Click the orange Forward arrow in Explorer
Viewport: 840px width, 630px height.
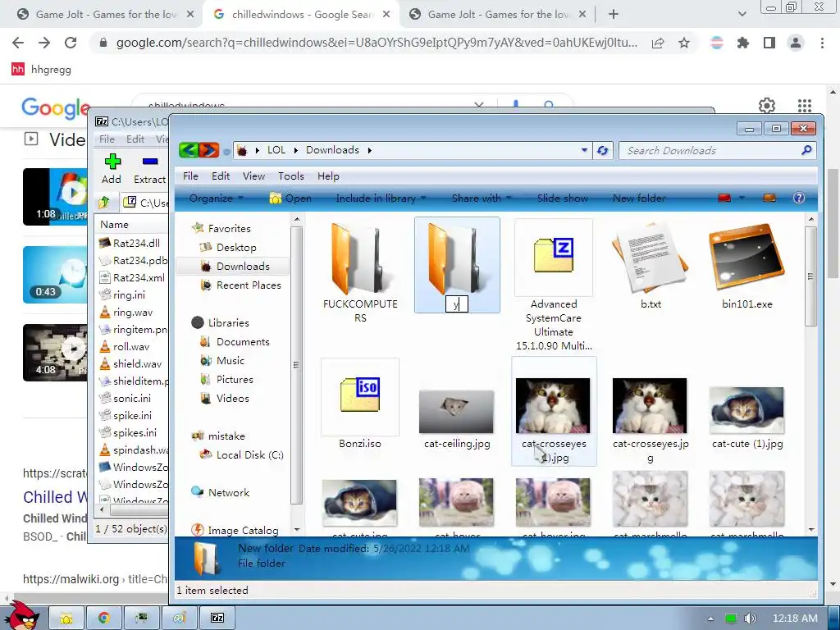coord(209,150)
